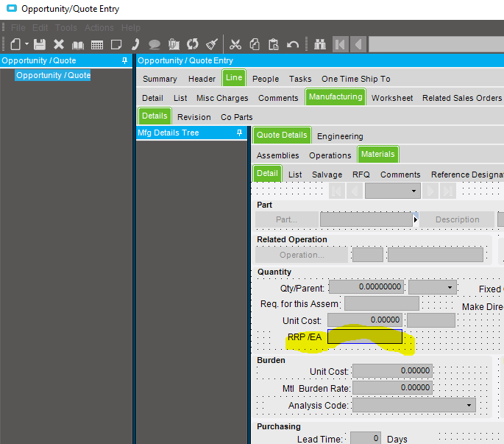Pin the Mfg Details Tree panel
This screenshot has width=504, height=444.
(x=239, y=133)
